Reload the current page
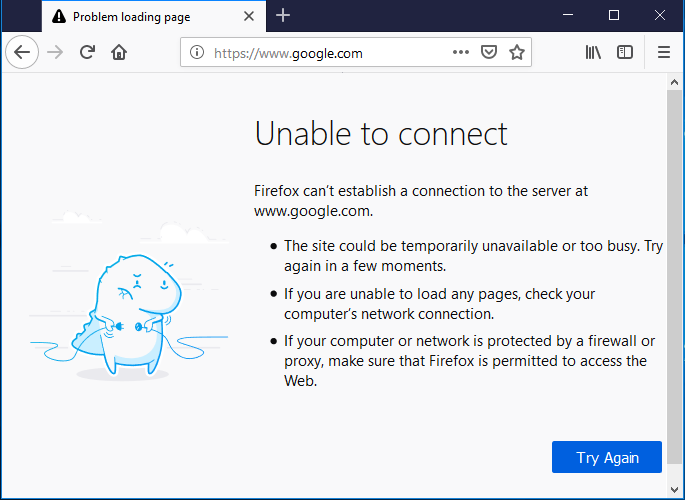Screen dimensions: 685x500 [x=87, y=53]
